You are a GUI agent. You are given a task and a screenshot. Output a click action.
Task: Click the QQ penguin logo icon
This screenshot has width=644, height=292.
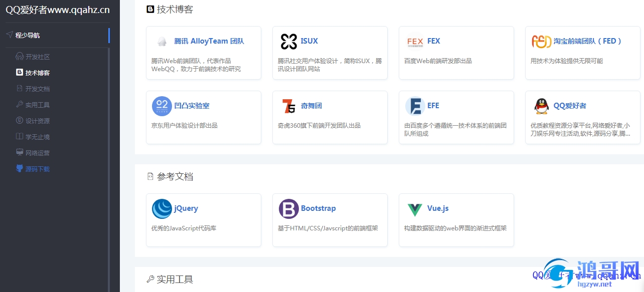541,106
